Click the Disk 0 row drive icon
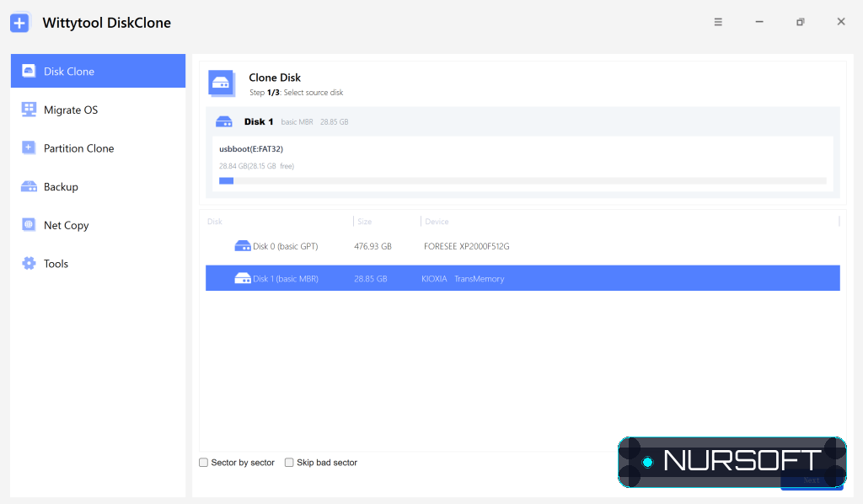Screen dimensions: 863x504 click(x=243, y=246)
